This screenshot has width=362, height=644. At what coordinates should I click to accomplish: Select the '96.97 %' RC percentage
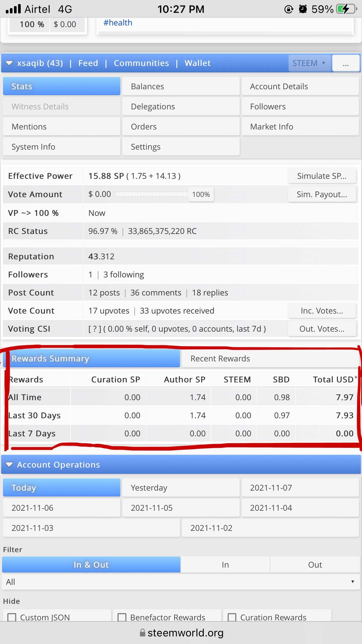[x=103, y=231]
